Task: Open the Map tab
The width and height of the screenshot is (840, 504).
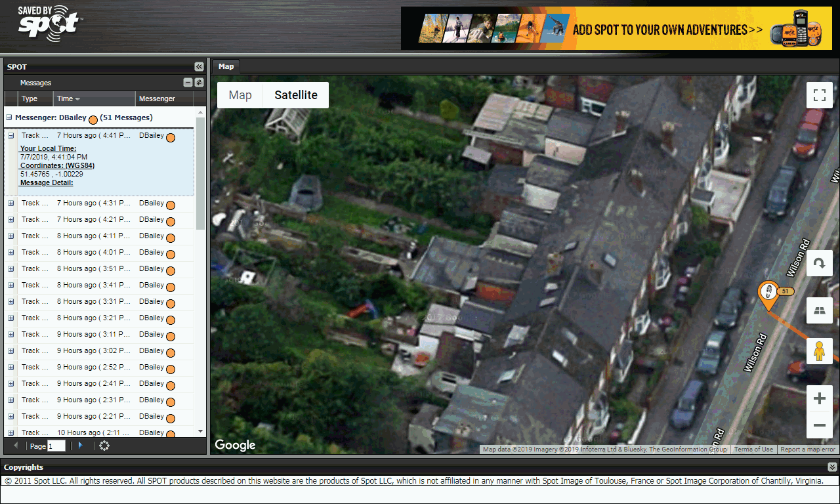Action: click(226, 66)
